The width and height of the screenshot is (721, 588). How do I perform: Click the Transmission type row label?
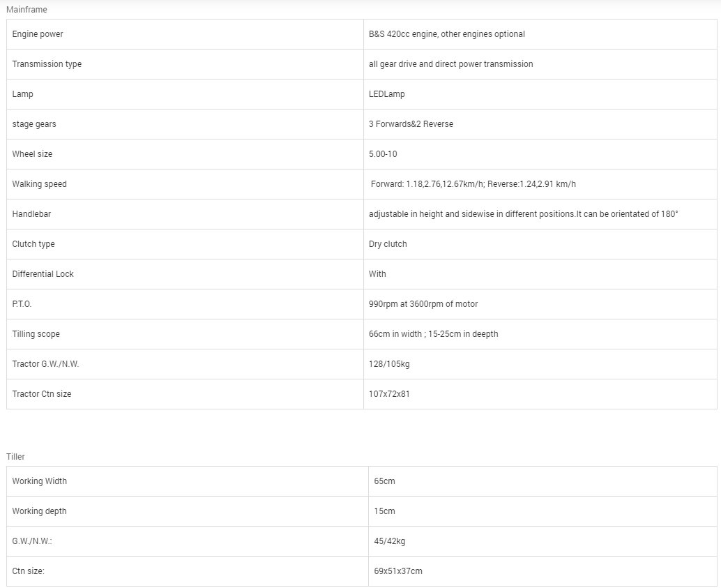tap(47, 64)
